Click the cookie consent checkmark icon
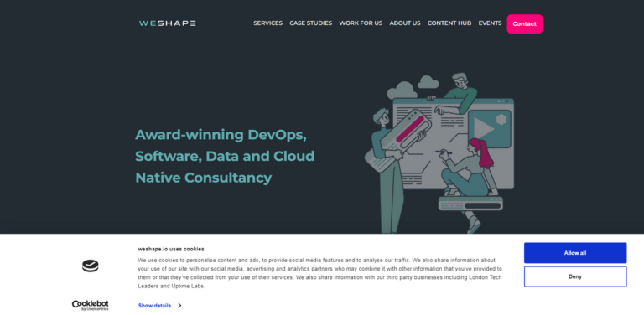 [91, 266]
